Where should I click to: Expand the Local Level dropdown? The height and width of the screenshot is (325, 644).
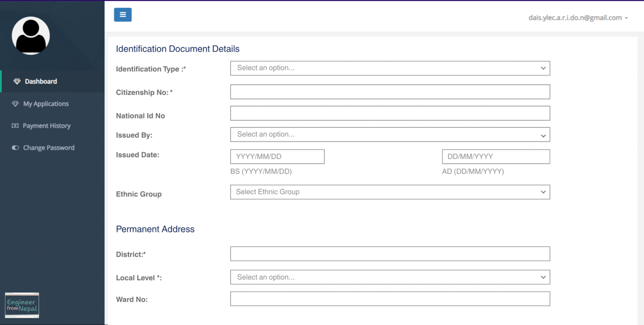tap(390, 277)
